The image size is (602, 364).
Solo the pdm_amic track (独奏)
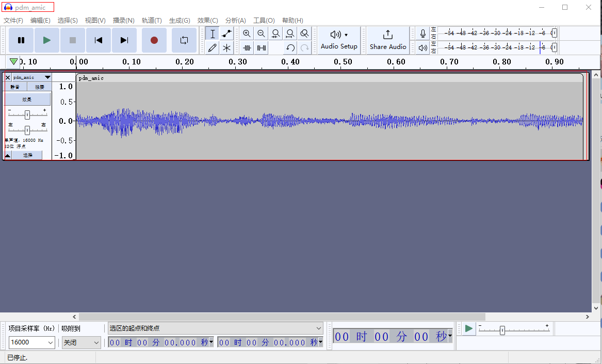(x=39, y=87)
